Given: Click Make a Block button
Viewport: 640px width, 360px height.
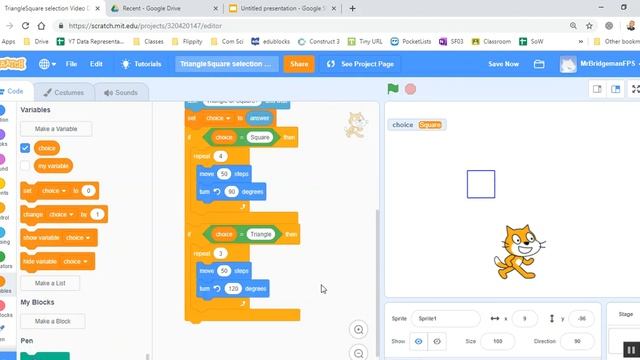Looking at the screenshot, I should [x=53, y=321].
